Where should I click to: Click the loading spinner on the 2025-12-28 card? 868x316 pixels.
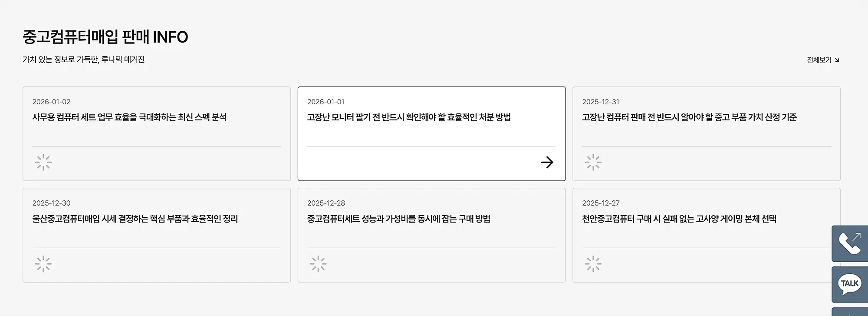point(318,264)
